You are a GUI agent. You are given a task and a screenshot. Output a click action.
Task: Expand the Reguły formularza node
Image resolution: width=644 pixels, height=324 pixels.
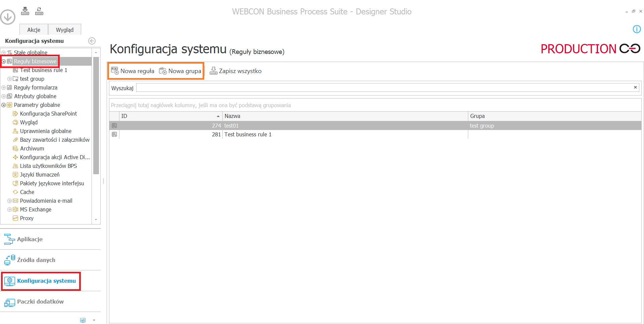point(4,87)
